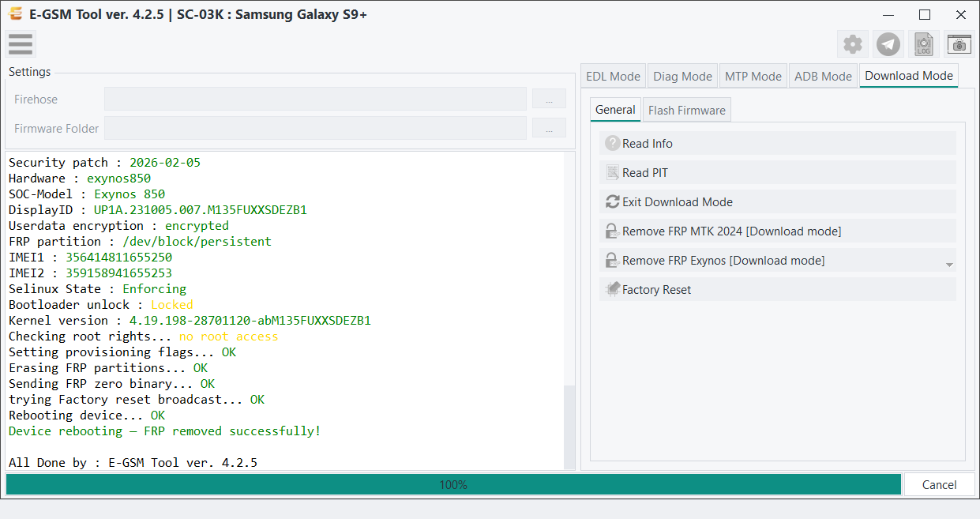Click the Exit Download Mode button
This screenshot has height=519, width=980.
[777, 201]
